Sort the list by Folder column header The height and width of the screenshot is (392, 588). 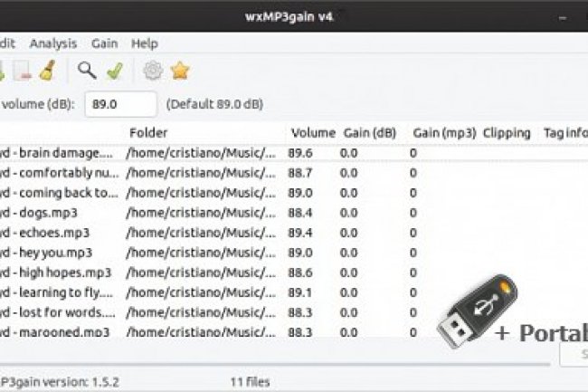click(x=148, y=133)
